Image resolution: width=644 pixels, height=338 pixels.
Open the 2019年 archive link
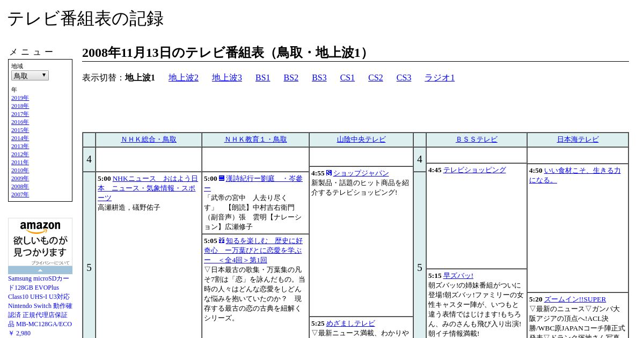coord(20,98)
